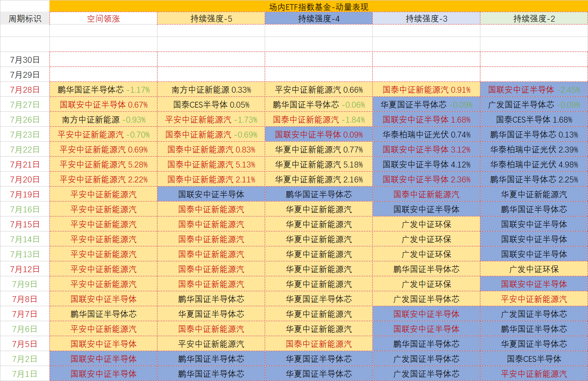
Task: Select cell 国联安中证半导体 0.67%
Action: [103, 105]
